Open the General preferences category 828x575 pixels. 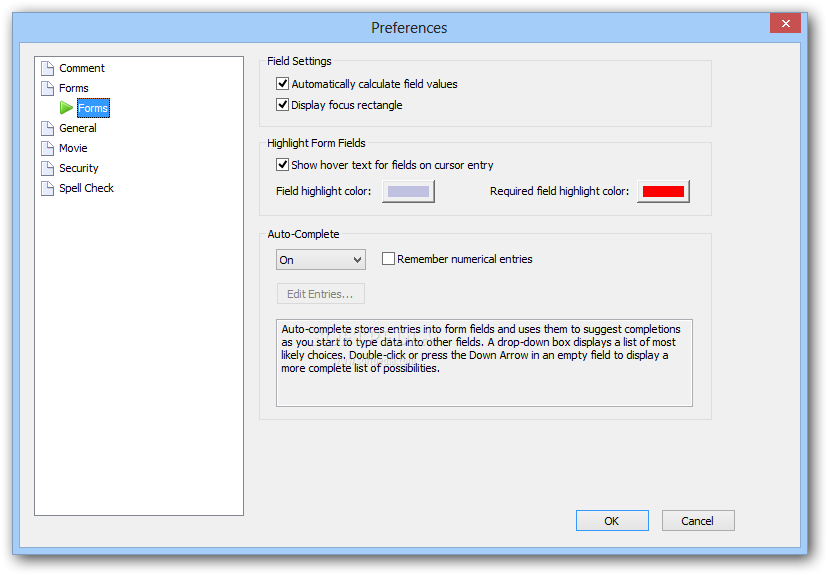coord(78,128)
